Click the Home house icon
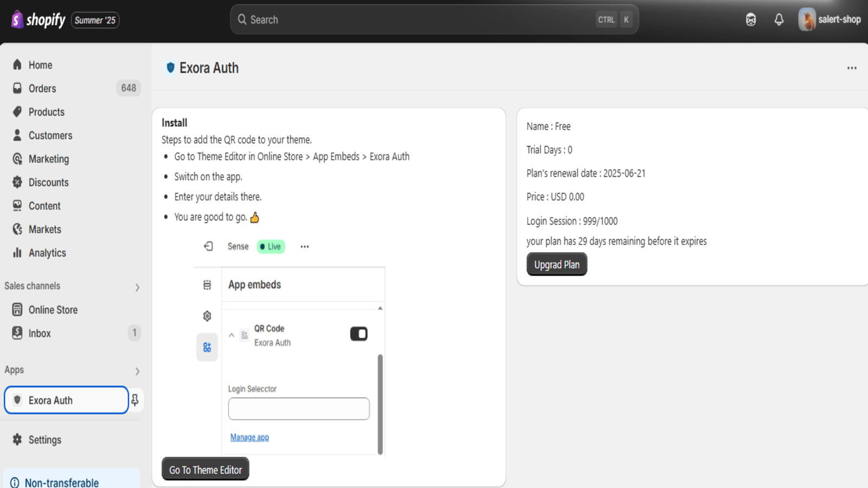Viewport: 868px width, 488px height. [17, 65]
